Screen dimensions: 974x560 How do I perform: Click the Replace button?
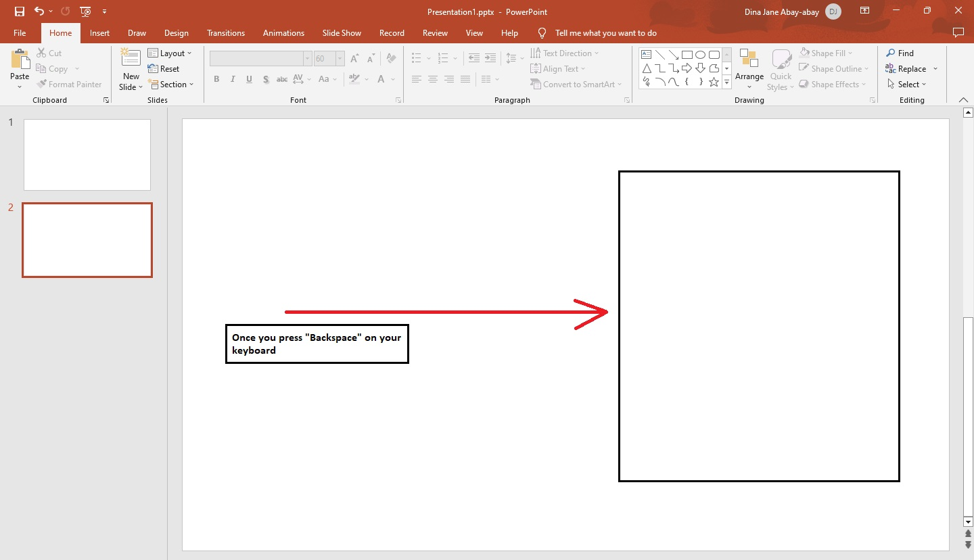pos(908,68)
